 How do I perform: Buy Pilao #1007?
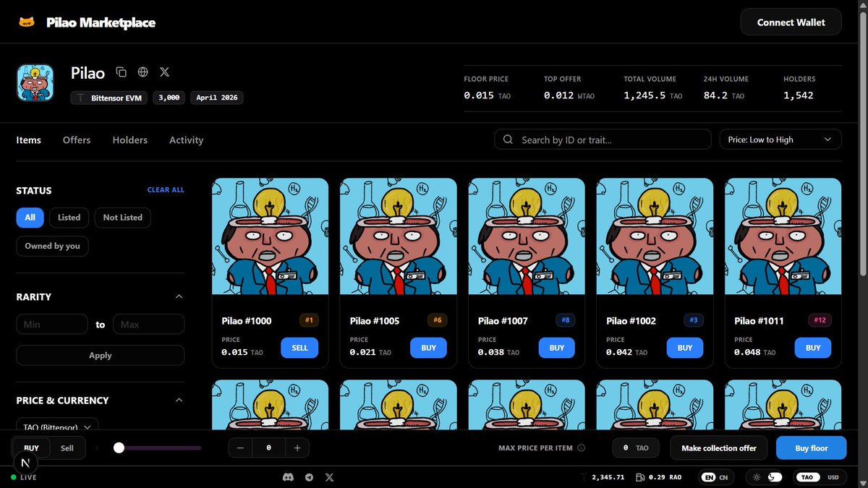[557, 348]
